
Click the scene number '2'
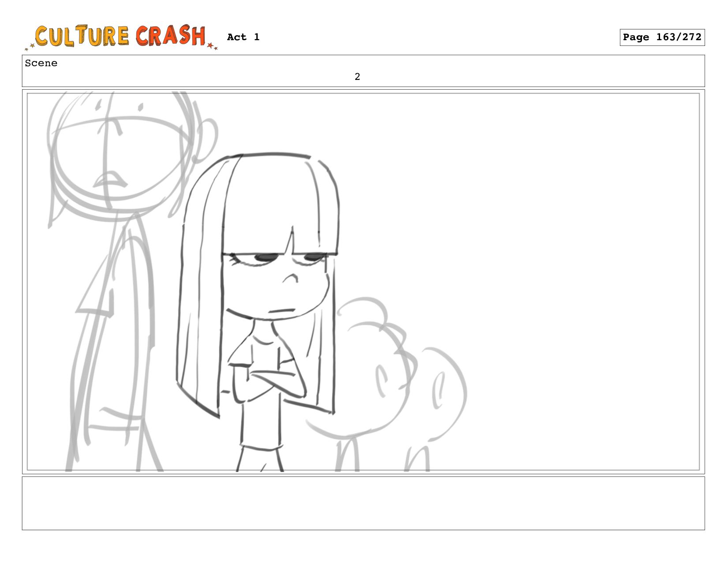pyautogui.click(x=357, y=77)
